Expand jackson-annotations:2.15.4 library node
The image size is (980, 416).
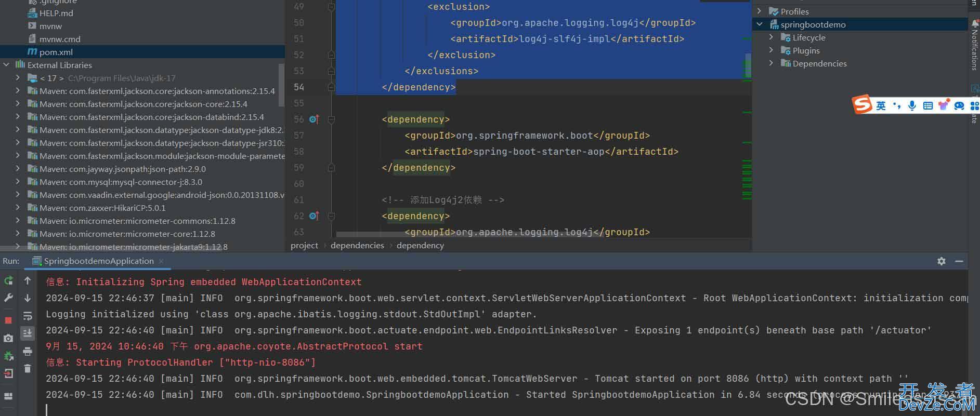pyautogui.click(x=18, y=91)
